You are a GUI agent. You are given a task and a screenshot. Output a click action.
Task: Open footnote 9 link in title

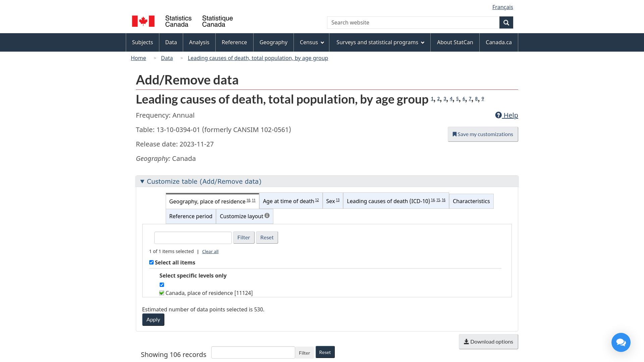point(483,99)
